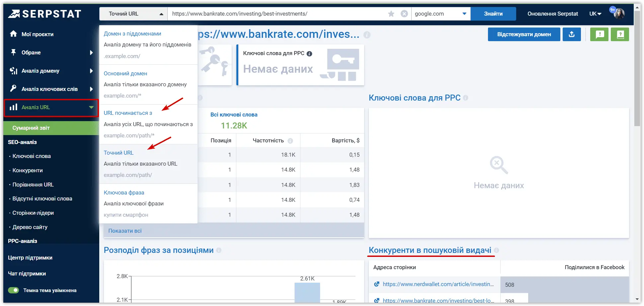Clear the search field with the X icon
The width and height of the screenshot is (644, 306).
(404, 14)
